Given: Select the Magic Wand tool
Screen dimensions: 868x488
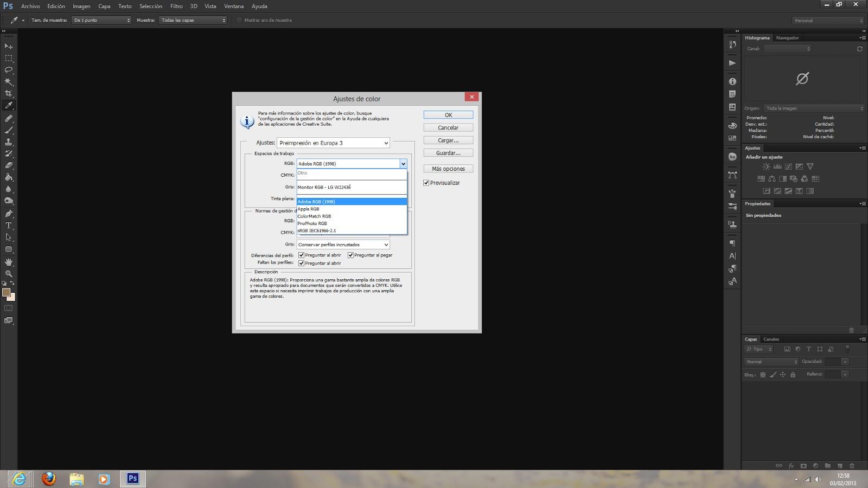Looking at the screenshot, I should pos(9,82).
